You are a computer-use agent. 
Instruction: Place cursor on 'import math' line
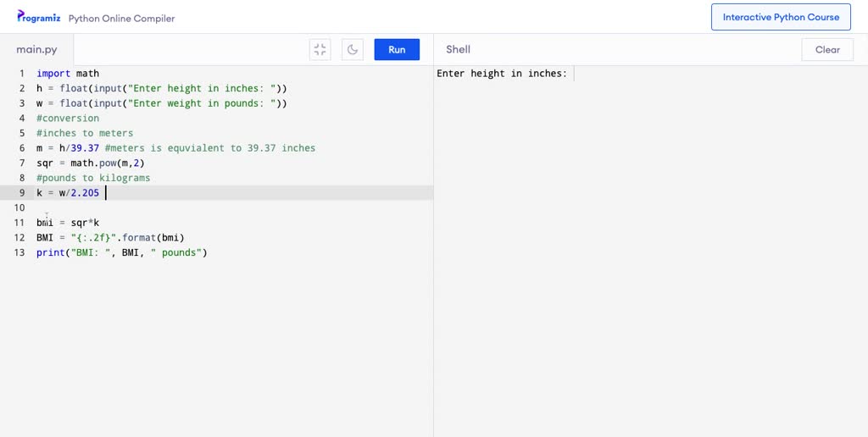(68, 73)
